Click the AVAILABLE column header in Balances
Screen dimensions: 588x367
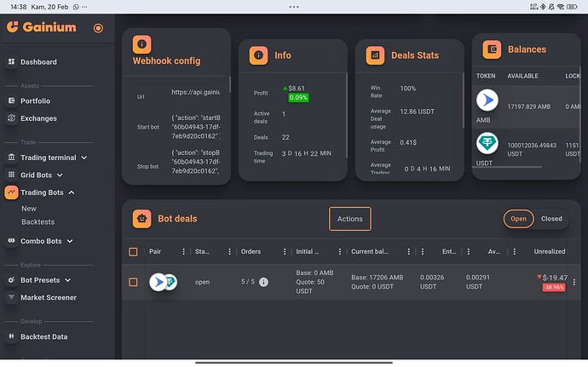click(522, 76)
